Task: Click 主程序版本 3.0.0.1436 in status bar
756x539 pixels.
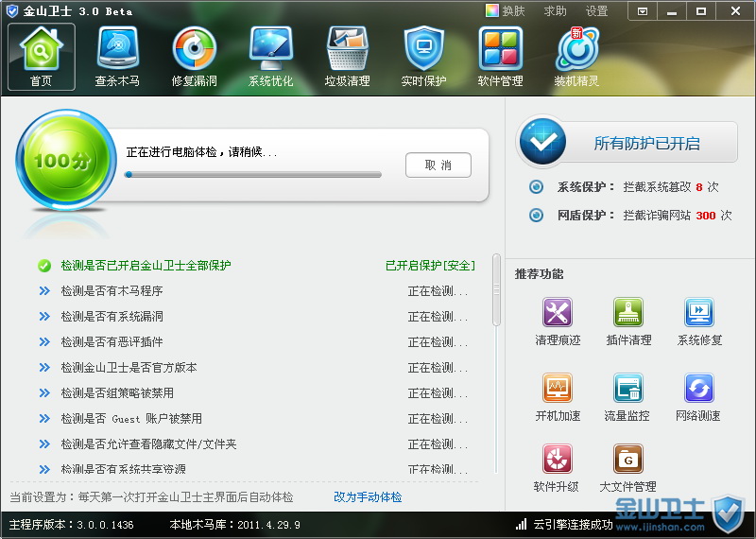Action: pyautogui.click(x=72, y=525)
